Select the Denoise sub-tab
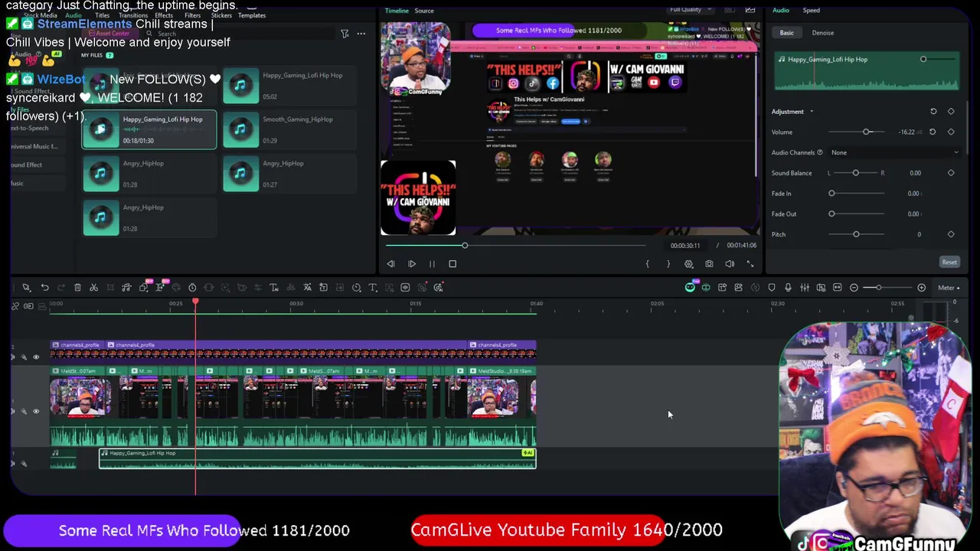Viewport: 980px width, 551px height. [x=823, y=33]
